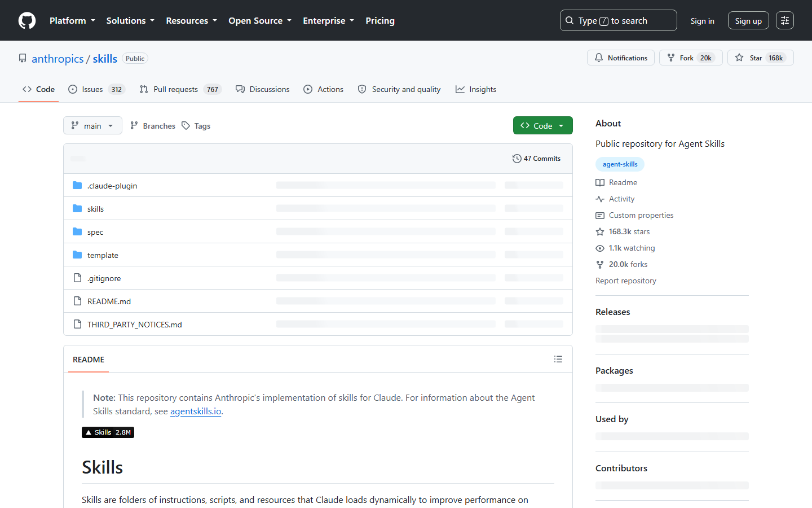Open the Packages section heading

[614, 370]
